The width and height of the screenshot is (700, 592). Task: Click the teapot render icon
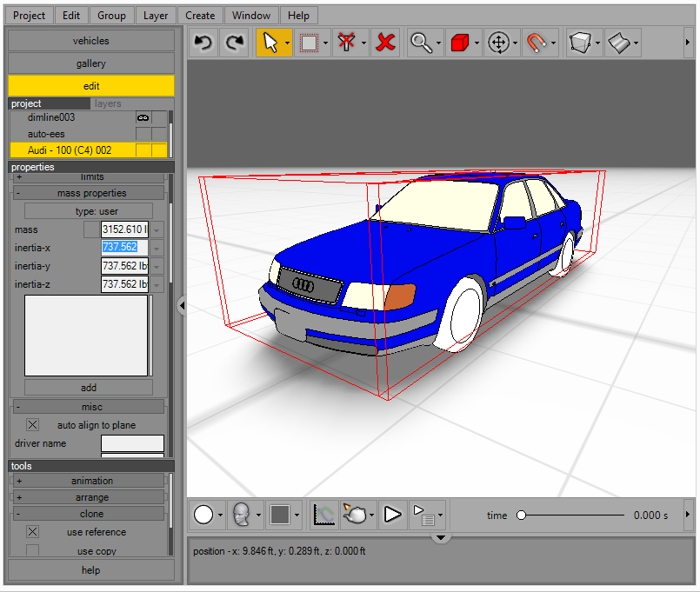tap(356, 515)
